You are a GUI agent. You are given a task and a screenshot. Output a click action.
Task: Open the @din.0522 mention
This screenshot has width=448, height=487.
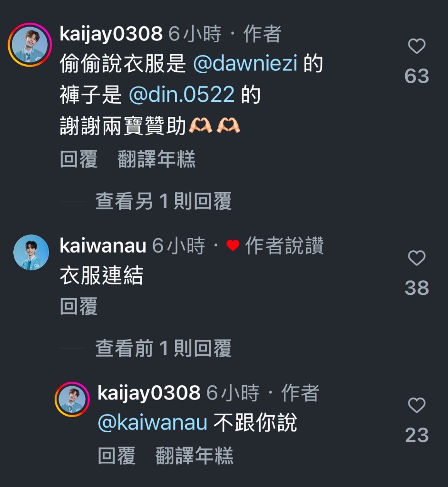pos(182,95)
